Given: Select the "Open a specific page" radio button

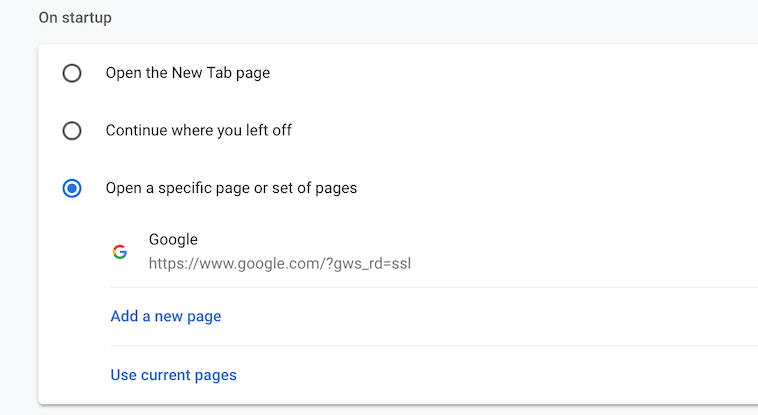Looking at the screenshot, I should (72, 188).
